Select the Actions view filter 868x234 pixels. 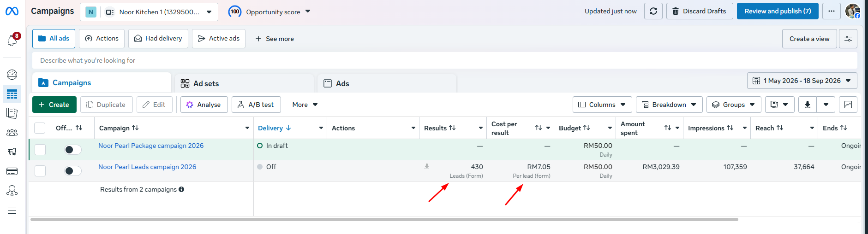pos(102,39)
